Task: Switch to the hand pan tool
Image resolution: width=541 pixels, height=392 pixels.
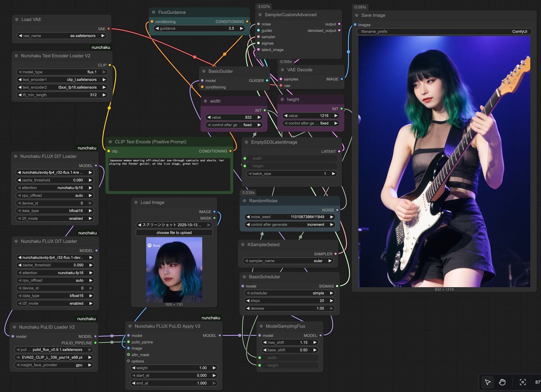Action: [502, 382]
